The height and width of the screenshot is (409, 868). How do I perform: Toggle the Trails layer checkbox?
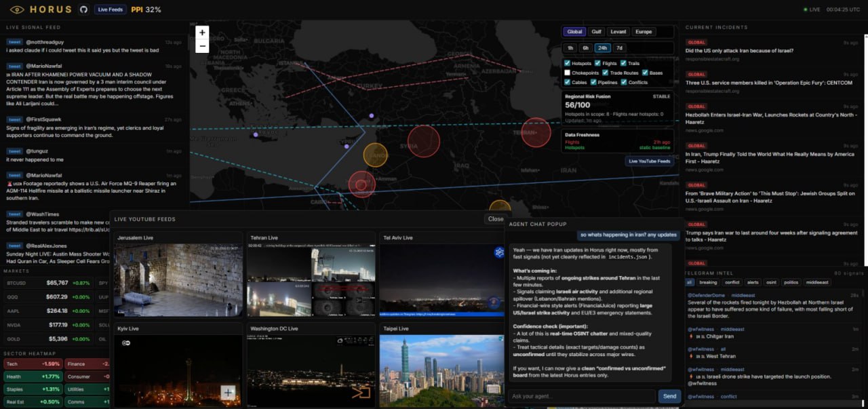click(x=623, y=63)
